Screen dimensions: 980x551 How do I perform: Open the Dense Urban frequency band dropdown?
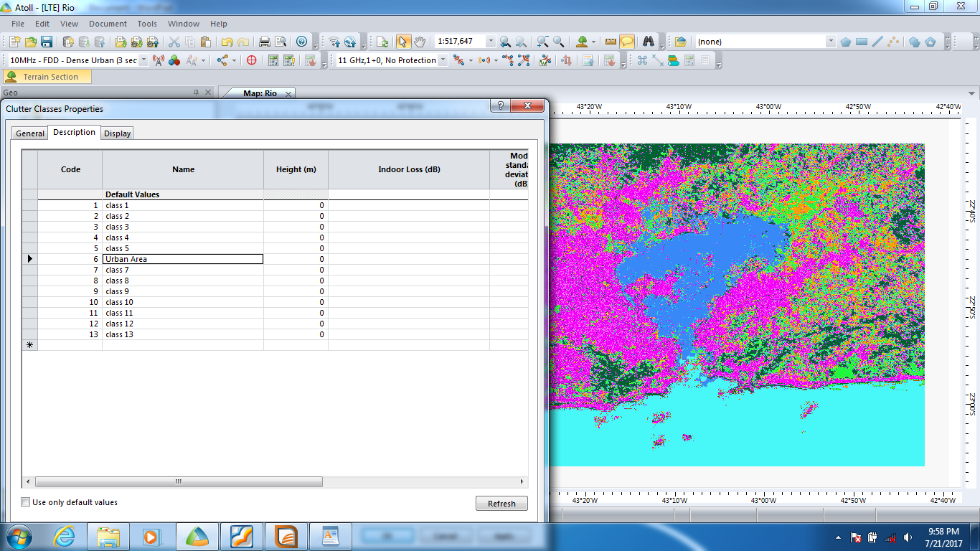point(144,60)
